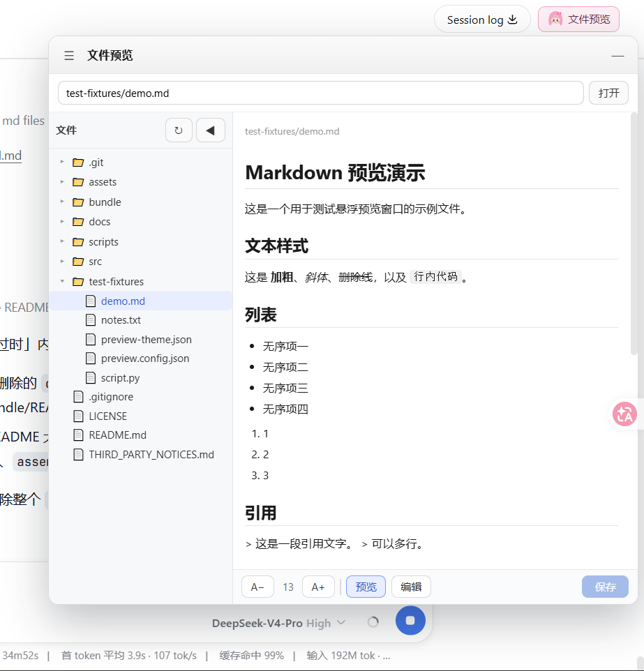Click the test-fixtures folder icon
The image size is (644, 671).
point(78,282)
